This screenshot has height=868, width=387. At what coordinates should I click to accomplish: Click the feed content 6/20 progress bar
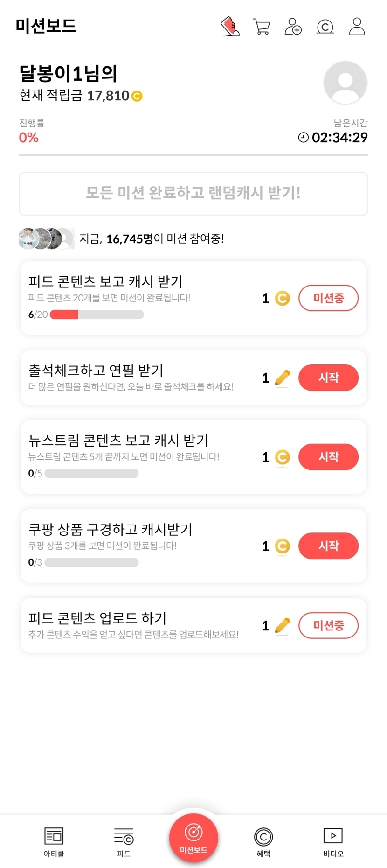(97, 315)
